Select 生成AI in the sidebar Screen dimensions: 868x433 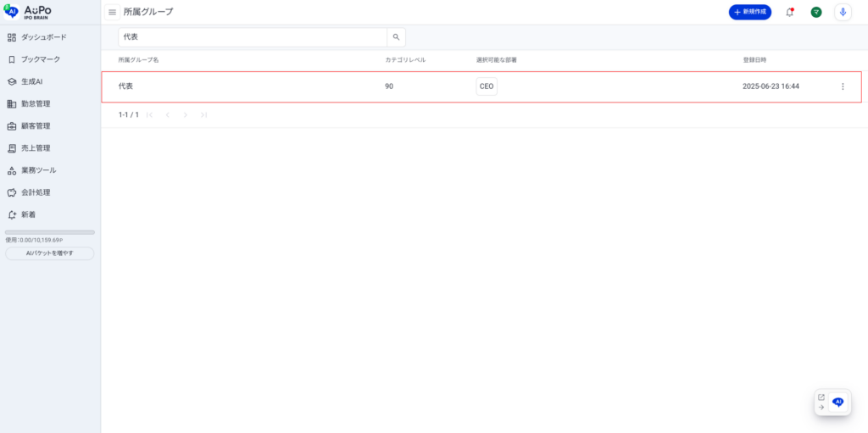pos(31,81)
